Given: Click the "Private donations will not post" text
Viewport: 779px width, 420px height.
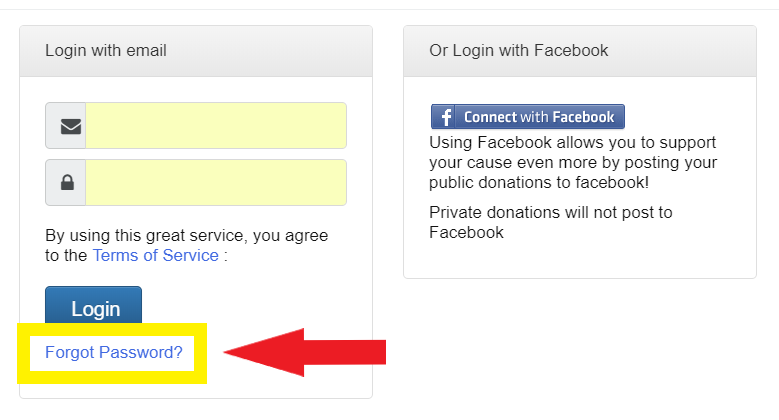Looking at the screenshot, I should pos(550,222).
